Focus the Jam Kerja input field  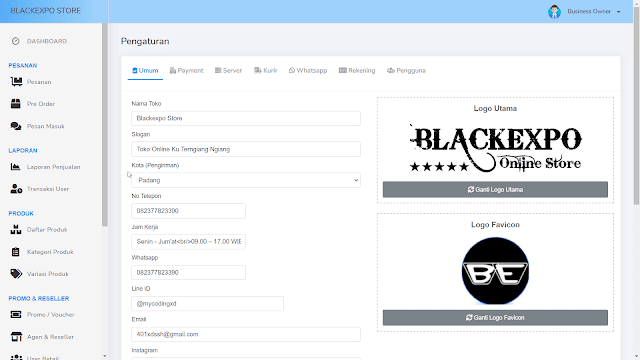tap(189, 242)
